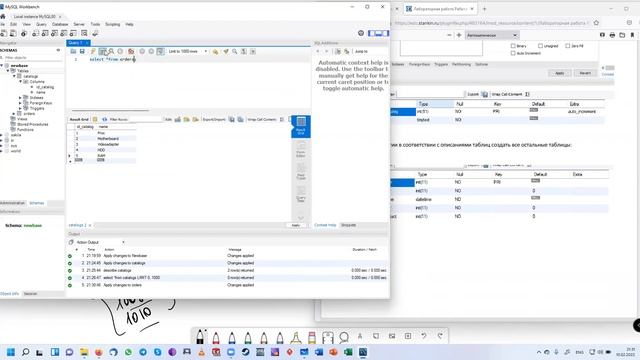
Task: Run Explain plan magnifier icon
Action: [111, 51]
